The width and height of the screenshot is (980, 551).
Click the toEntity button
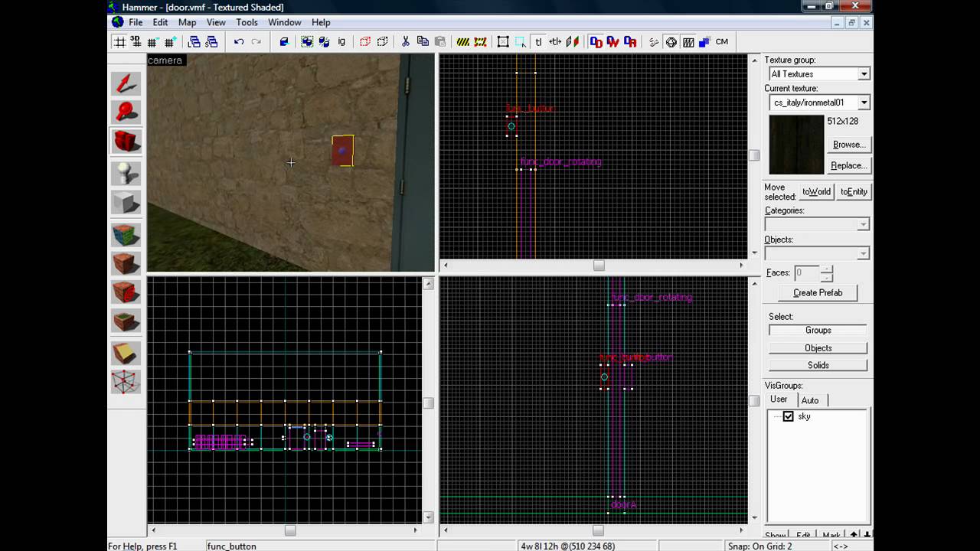(854, 192)
